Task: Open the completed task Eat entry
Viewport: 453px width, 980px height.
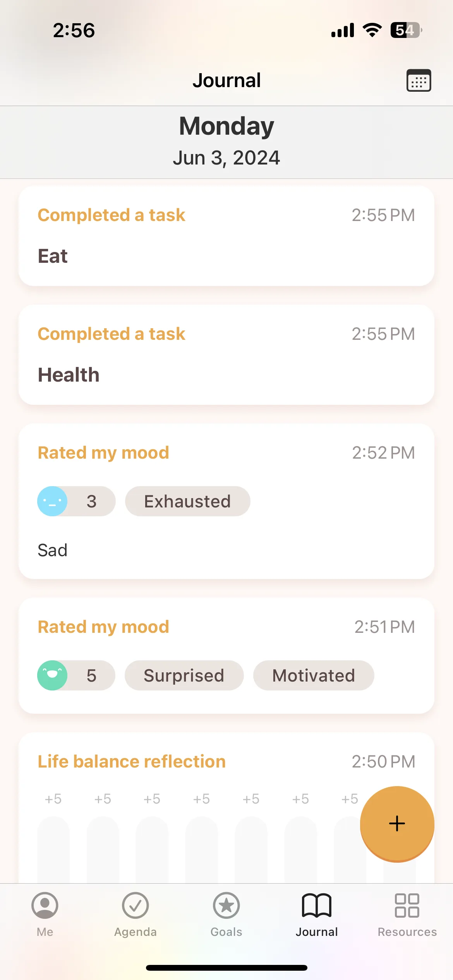Action: point(226,236)
